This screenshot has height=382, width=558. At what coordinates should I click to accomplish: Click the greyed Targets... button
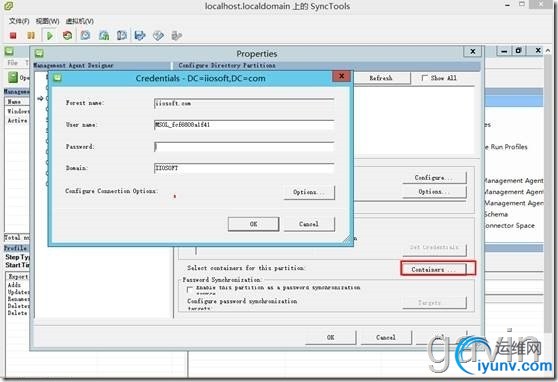(x=434, y=303)
